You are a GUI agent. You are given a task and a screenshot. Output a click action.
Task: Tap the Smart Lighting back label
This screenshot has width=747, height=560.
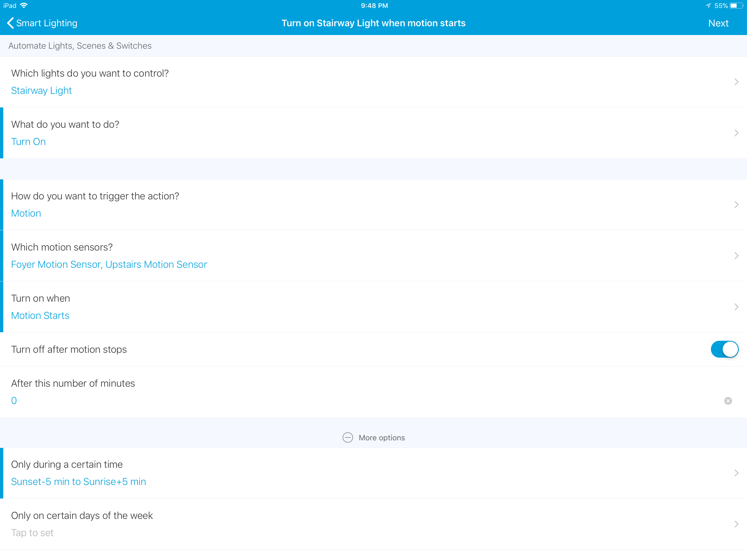46,23
